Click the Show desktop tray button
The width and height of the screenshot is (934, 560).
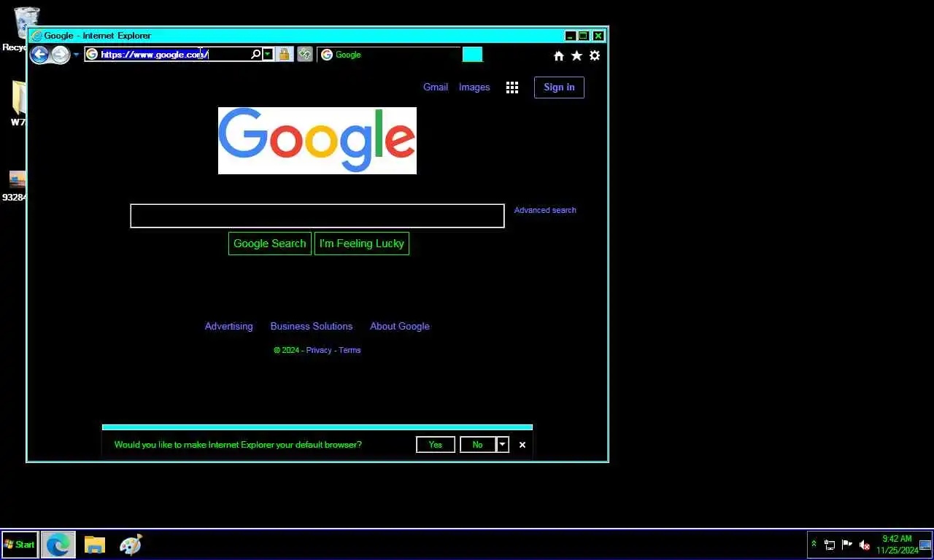click(x=926, y=545)
